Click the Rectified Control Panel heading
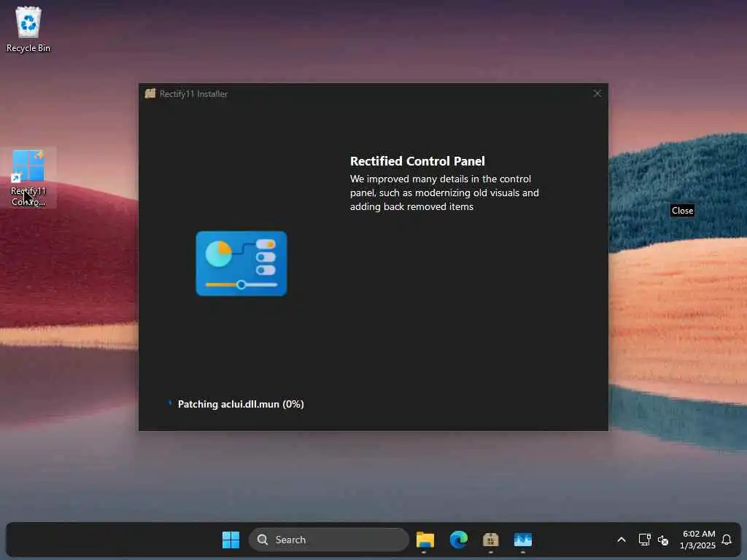The width and height of the screenshot is (747, 560). pyautogui.click(x=417, y=161)
